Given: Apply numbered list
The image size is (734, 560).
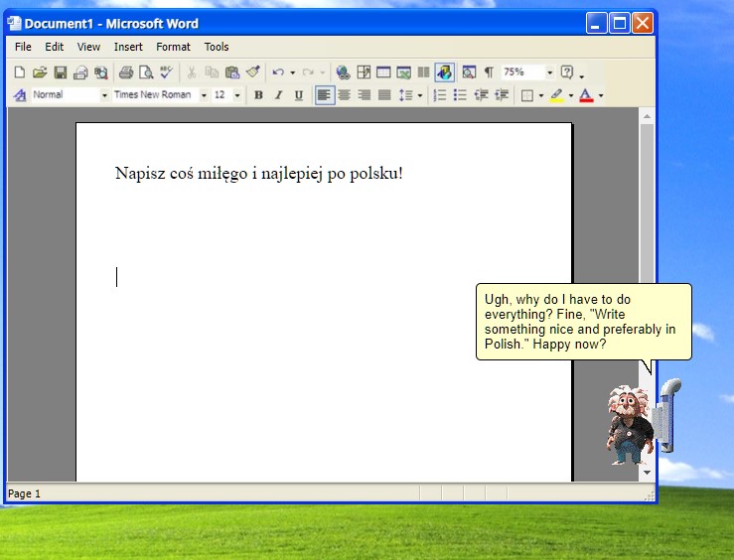Looking at the screenshot, I should pyautogui.click(x=440, y=95).
